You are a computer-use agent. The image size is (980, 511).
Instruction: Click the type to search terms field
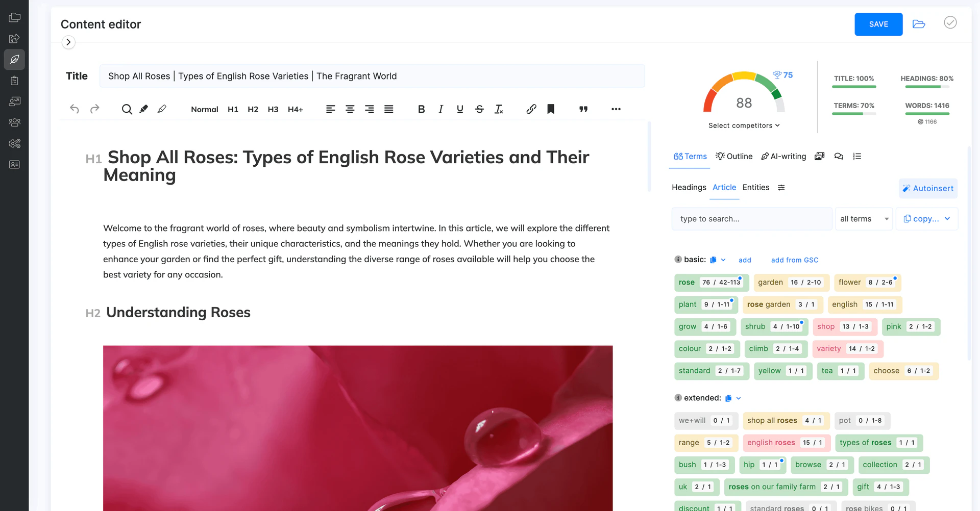751,219
